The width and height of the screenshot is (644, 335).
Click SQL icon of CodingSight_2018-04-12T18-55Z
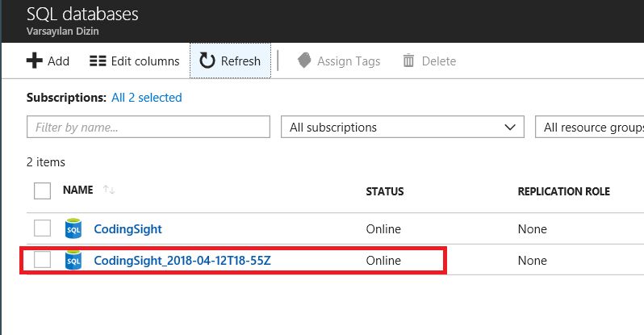coord(73,260)
